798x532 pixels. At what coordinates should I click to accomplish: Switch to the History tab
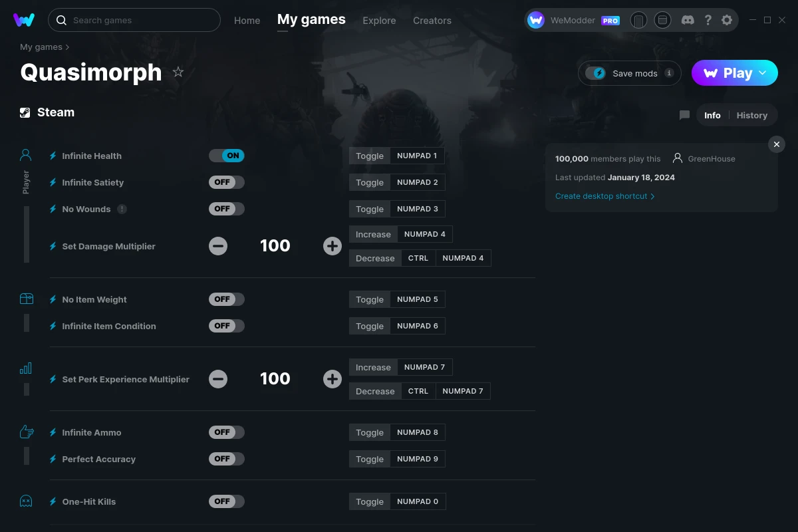[751, 115]
